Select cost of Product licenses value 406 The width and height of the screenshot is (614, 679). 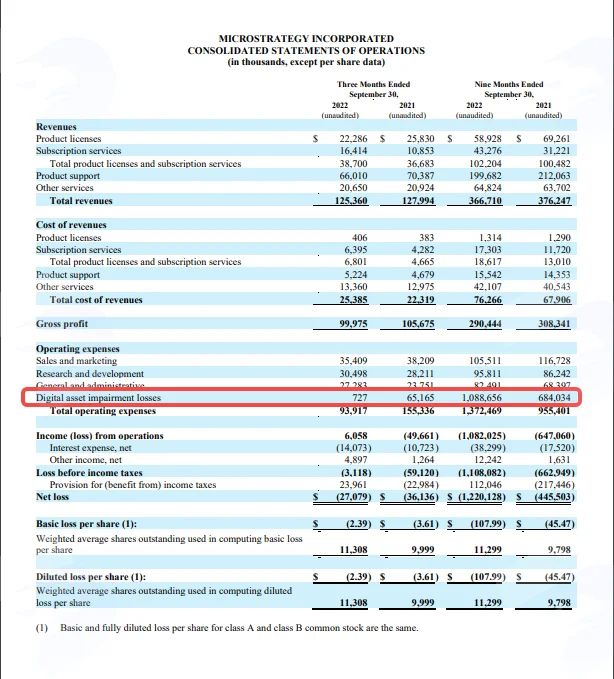(x=359, y=238)
